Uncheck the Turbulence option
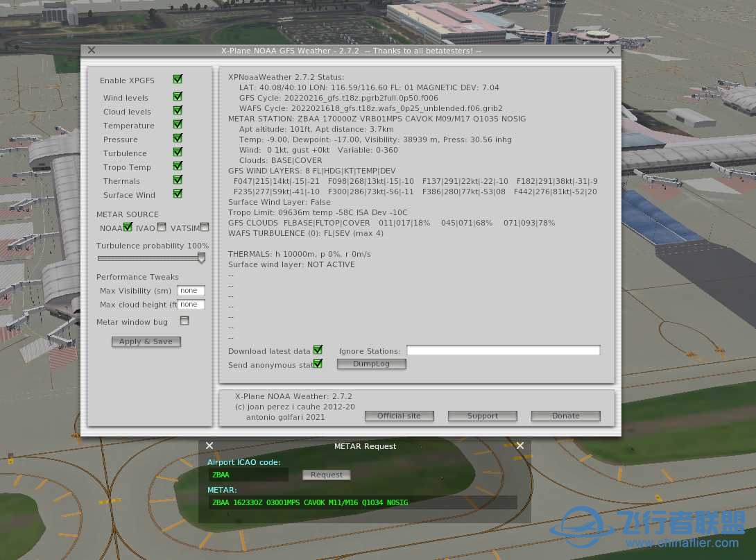 [x=178, y=152]
